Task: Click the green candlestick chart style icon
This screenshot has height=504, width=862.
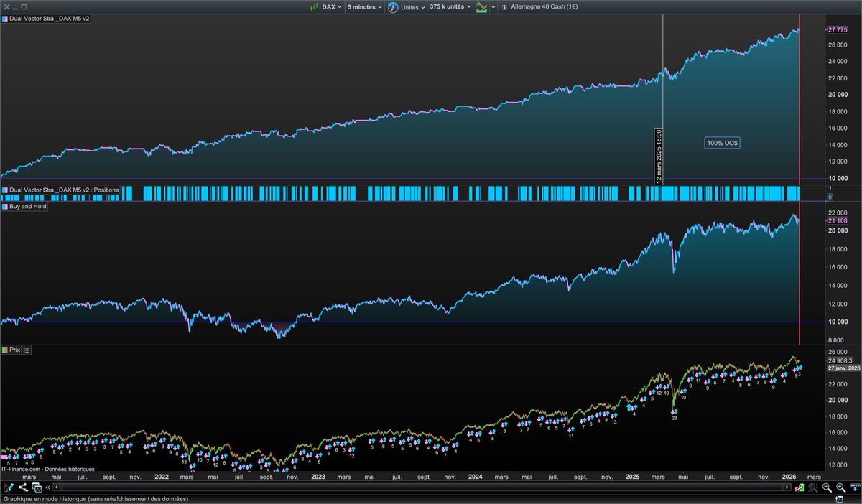Action: 314,6
